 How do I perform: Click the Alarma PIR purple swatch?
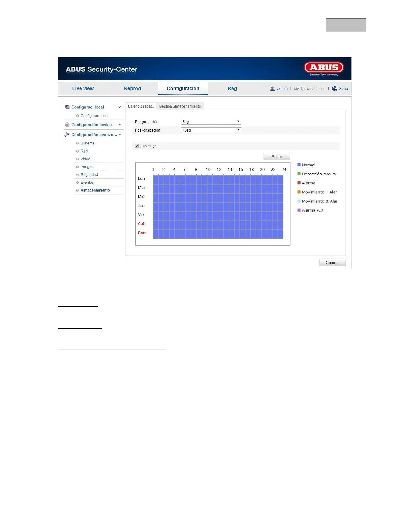(x=299, y=210)
